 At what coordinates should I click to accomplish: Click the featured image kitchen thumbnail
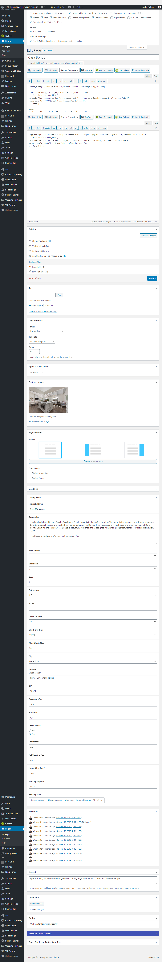coord(49,400)
